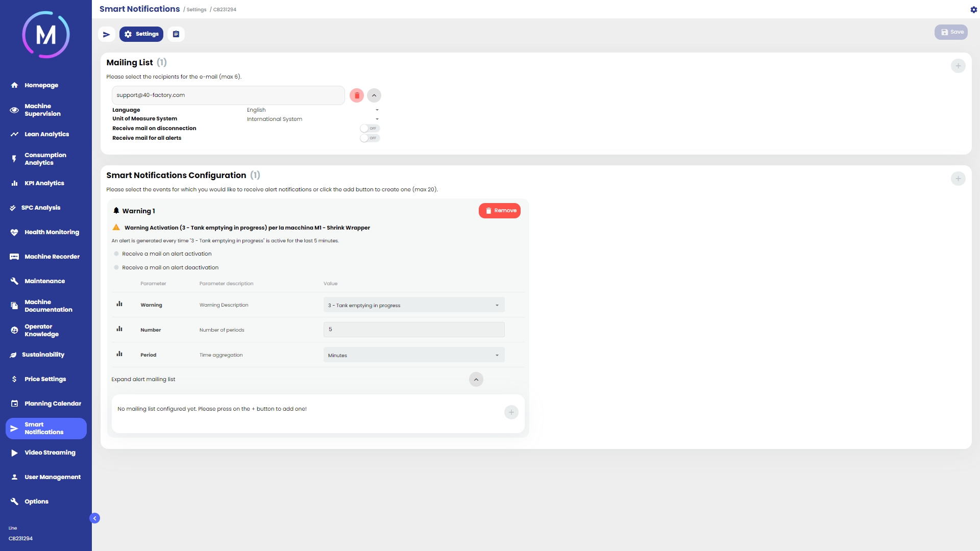The image size is (980, 551).
Task: Collapse the sidebar with the arrow button
Action: pos(94,518)
